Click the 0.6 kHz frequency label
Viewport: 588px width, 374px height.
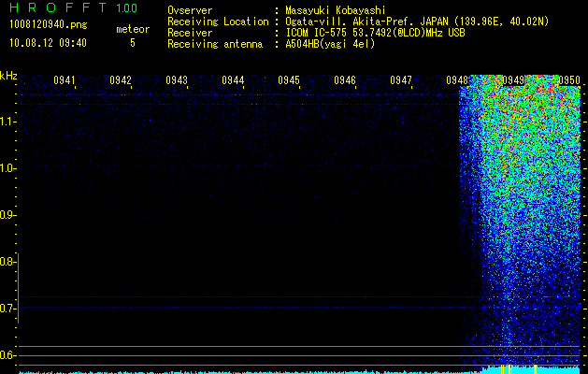point(7,355)
